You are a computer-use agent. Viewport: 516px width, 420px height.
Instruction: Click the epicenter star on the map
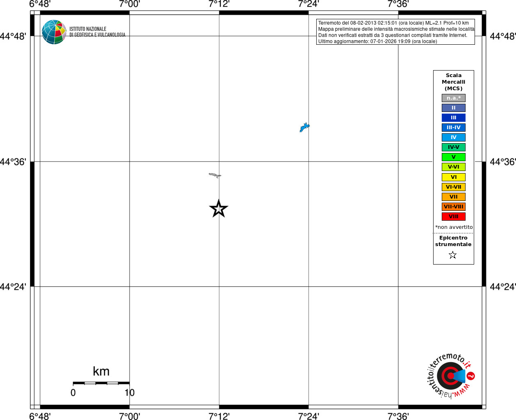pos(219,209)
